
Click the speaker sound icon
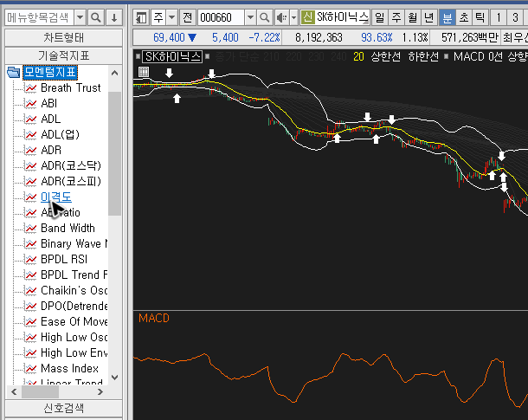pyautogui.click(x=281, y=17)
